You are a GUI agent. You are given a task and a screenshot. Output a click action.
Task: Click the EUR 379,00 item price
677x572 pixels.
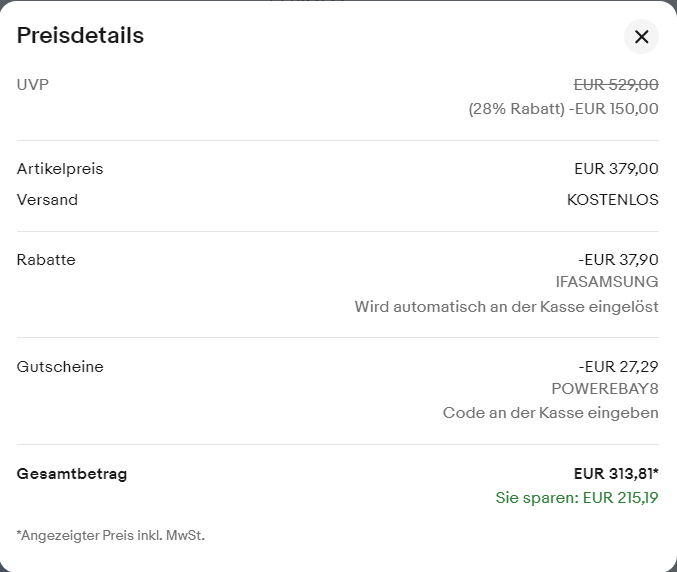[616, 169]
